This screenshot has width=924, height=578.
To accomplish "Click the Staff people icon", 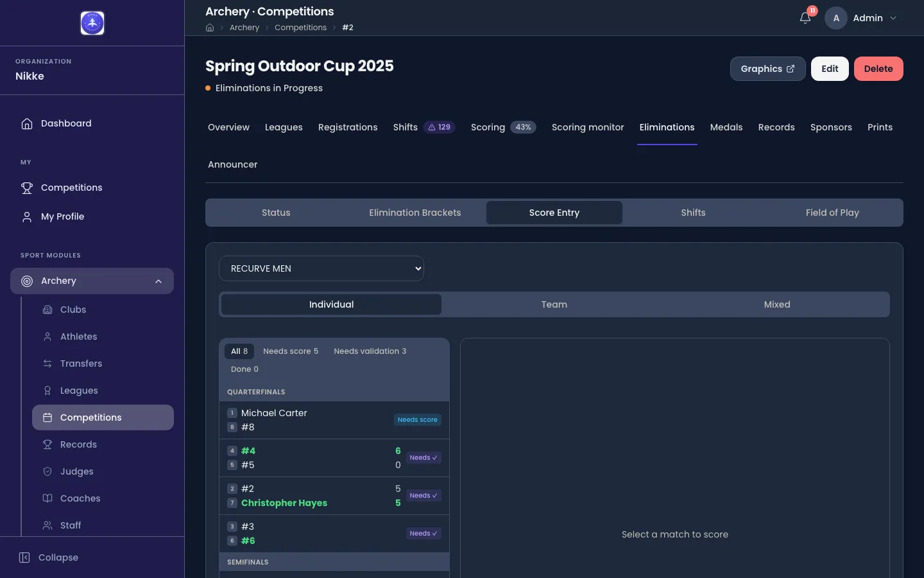I will [47, 525].
